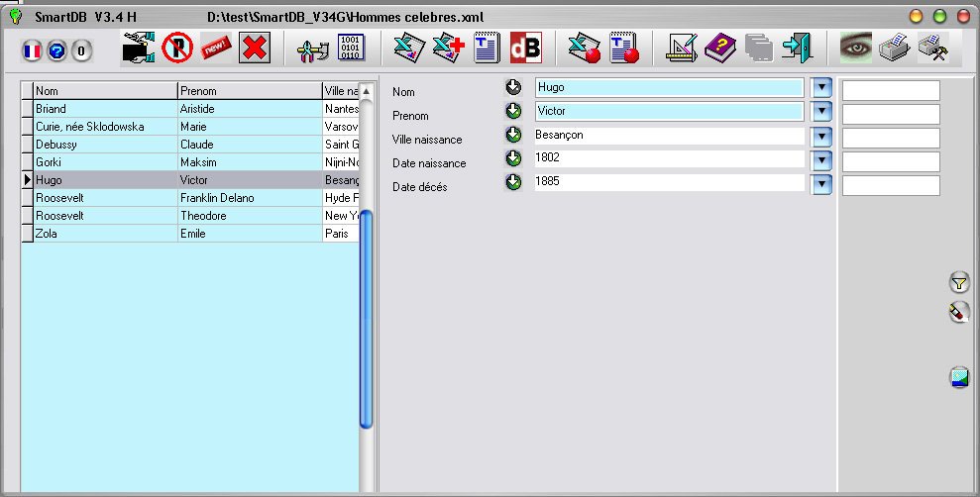This screenshot has width=980, height=497.
Task: Click the exit door icon
Action: 797,48
